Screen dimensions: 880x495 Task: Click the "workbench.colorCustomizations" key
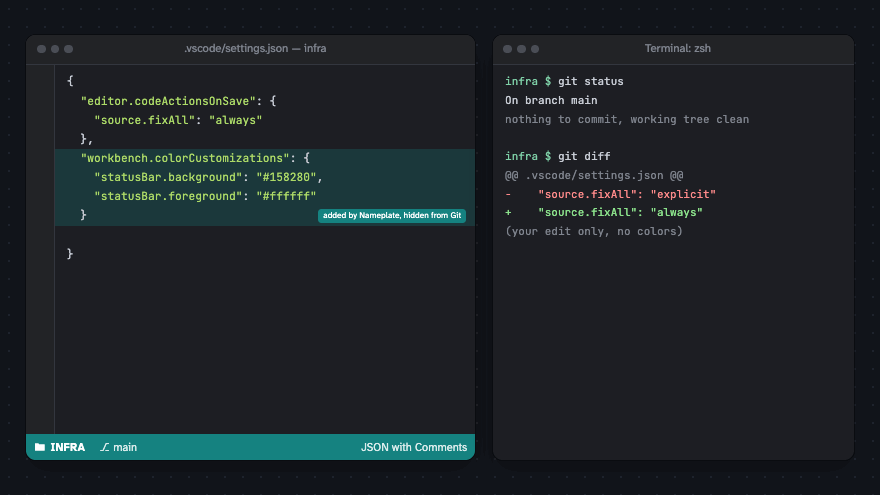[185, 158]
